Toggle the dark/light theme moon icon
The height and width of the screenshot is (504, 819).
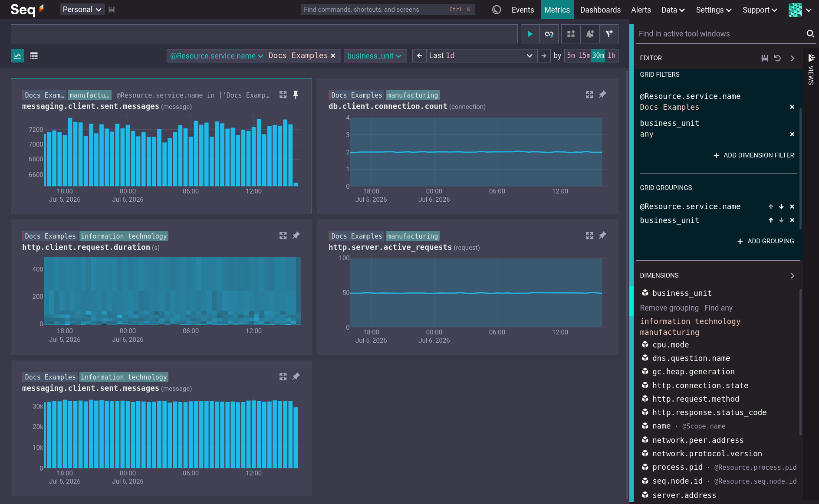497,10
